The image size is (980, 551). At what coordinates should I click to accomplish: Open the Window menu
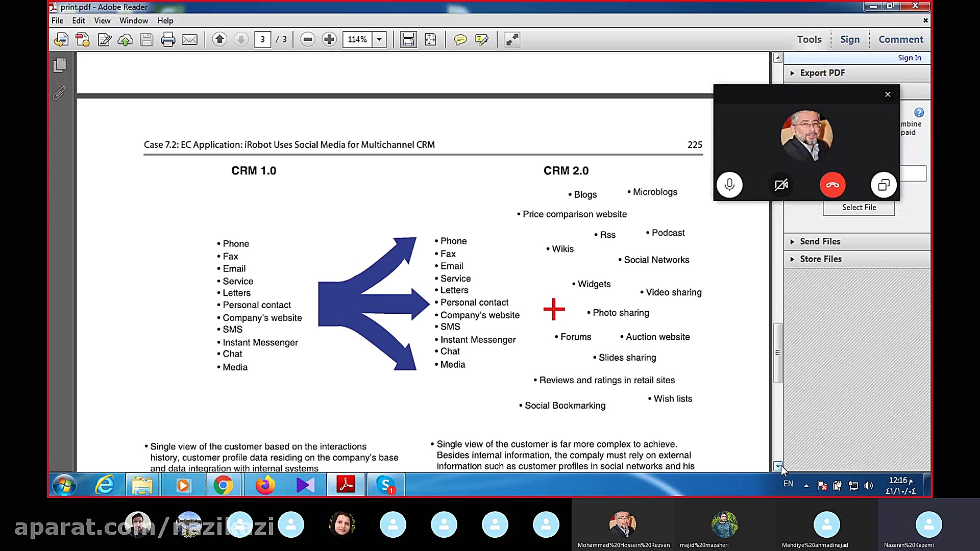click(133, 20)
